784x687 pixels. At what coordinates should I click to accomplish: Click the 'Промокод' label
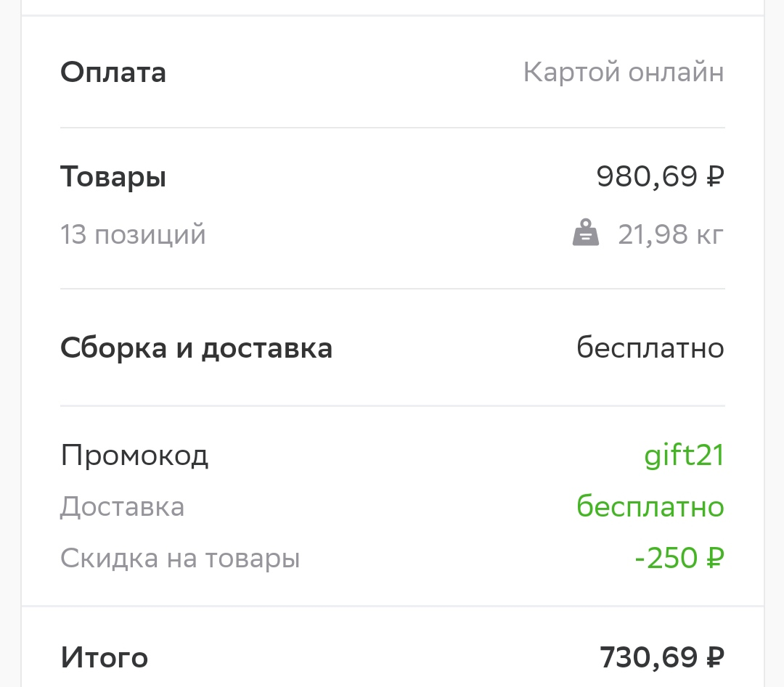pos(134,456)
